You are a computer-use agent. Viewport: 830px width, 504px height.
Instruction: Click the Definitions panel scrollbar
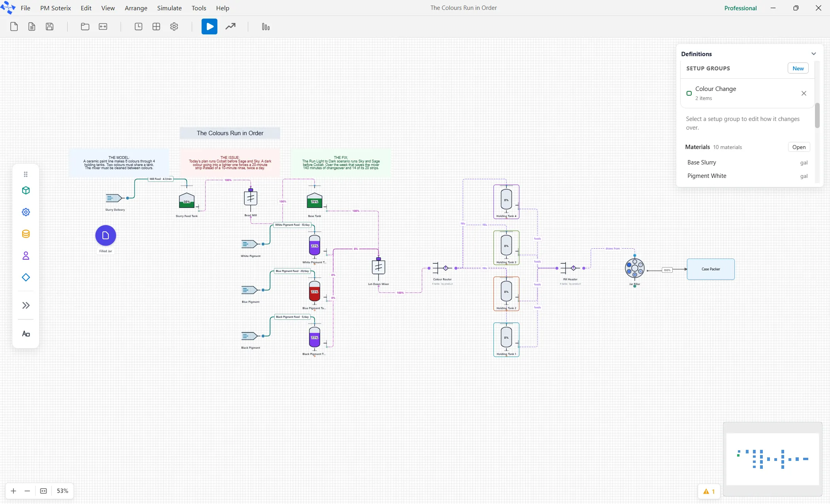click(817, 115)
